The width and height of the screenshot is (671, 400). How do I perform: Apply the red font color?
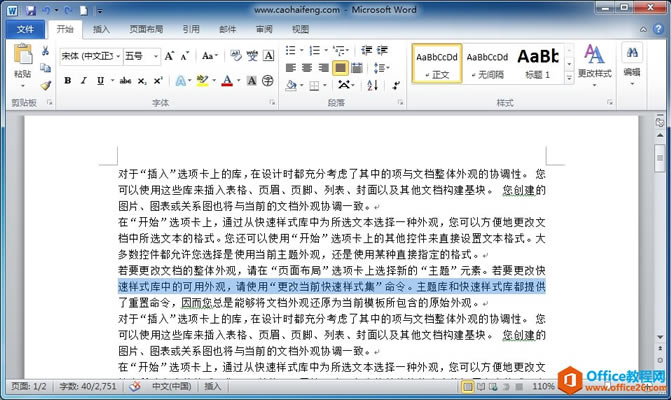(x=227, y=80)
